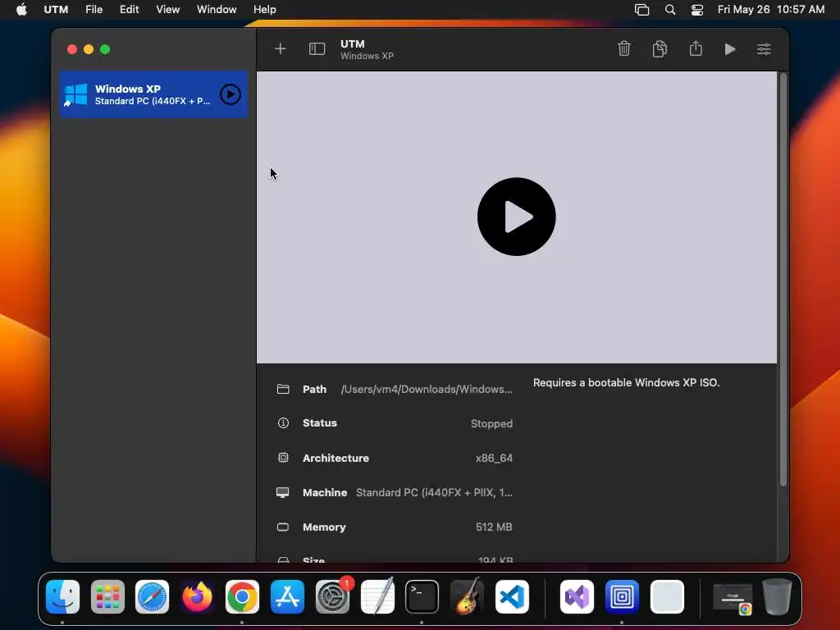Screen dimensions: 840x630
Task: Select Windows XP entry in sidebar
Action: click(x=153, y=94)
